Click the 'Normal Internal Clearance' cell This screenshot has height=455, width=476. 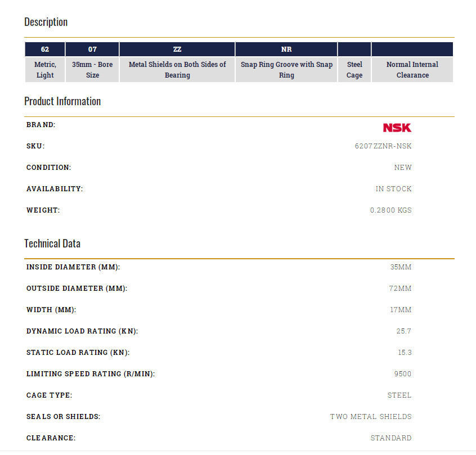[412, 70]
